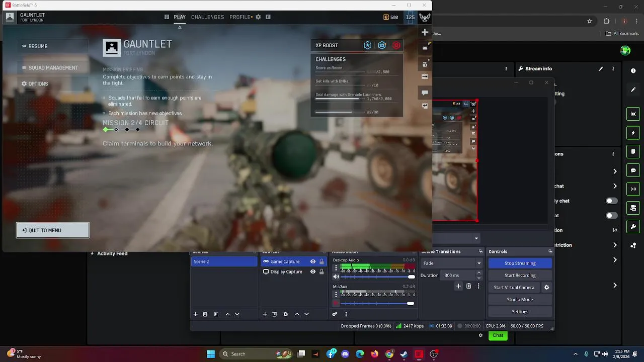Adjust Mic/Aux volume slider
This screenshot has height=362, width=644.
tap(377, 303)
